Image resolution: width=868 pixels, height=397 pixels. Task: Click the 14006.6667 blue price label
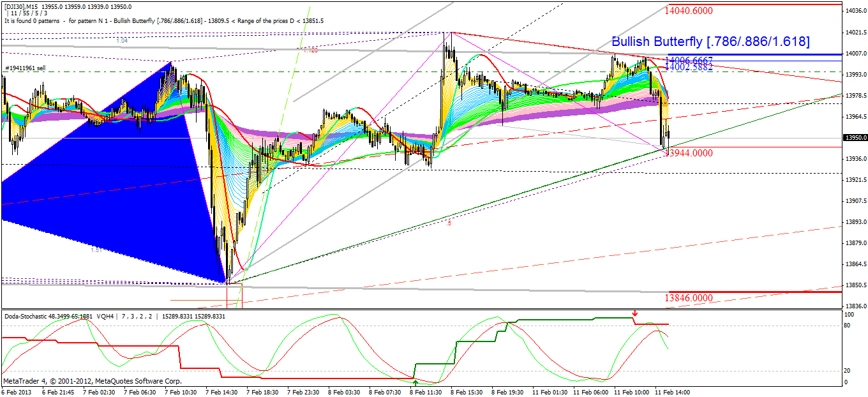pos(688,61)
